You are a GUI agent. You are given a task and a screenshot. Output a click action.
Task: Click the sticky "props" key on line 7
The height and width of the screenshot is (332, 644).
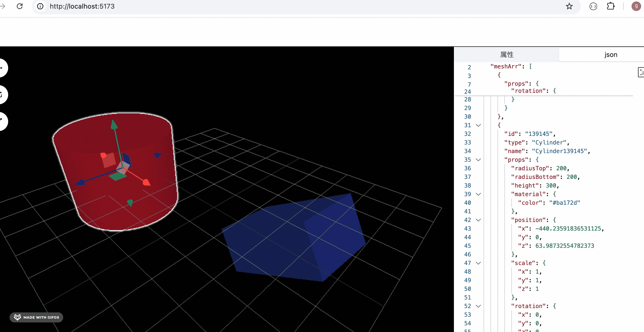[x=516, y=84]
